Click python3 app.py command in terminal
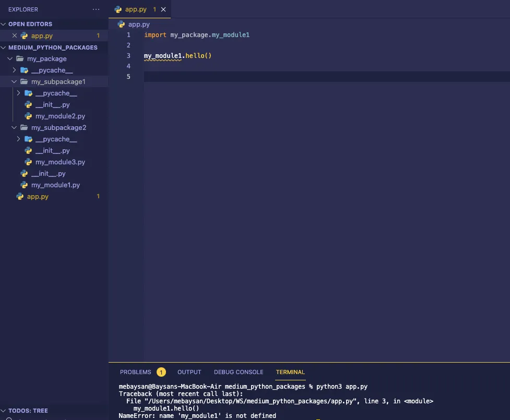The image size is (510, 420). click(342, 387)
